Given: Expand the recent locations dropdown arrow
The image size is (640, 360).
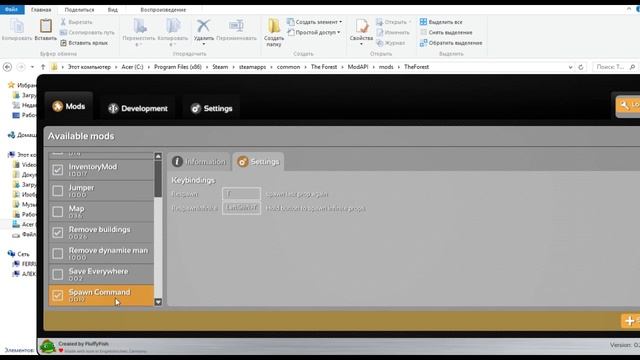Looking at the screenshot, I should tap(32, 67).
